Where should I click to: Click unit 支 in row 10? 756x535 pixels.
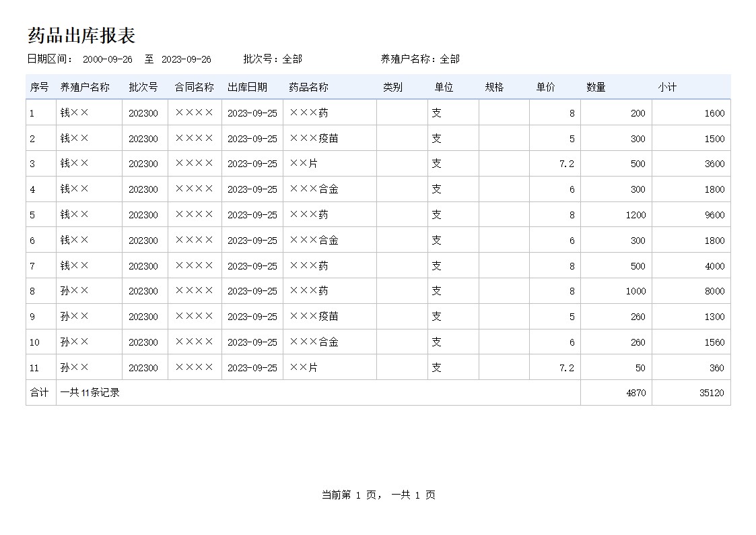pyautogui.click(x=436, y=342)
